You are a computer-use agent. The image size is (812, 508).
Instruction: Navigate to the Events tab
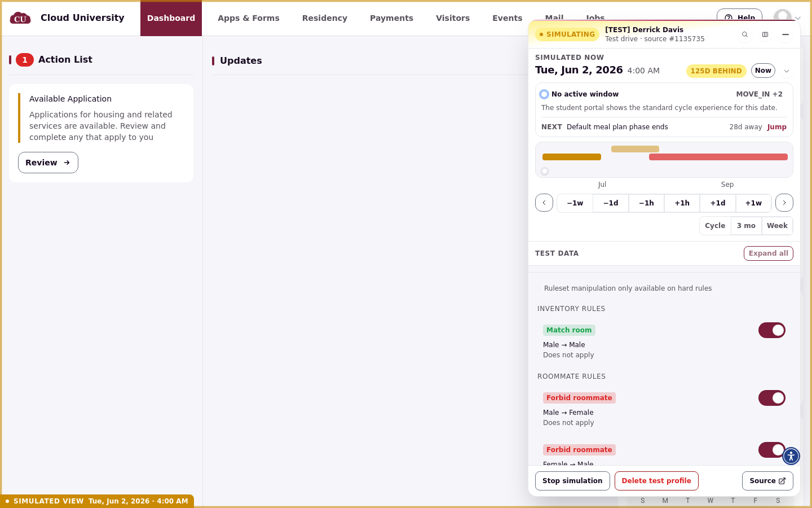coord(507,18)
